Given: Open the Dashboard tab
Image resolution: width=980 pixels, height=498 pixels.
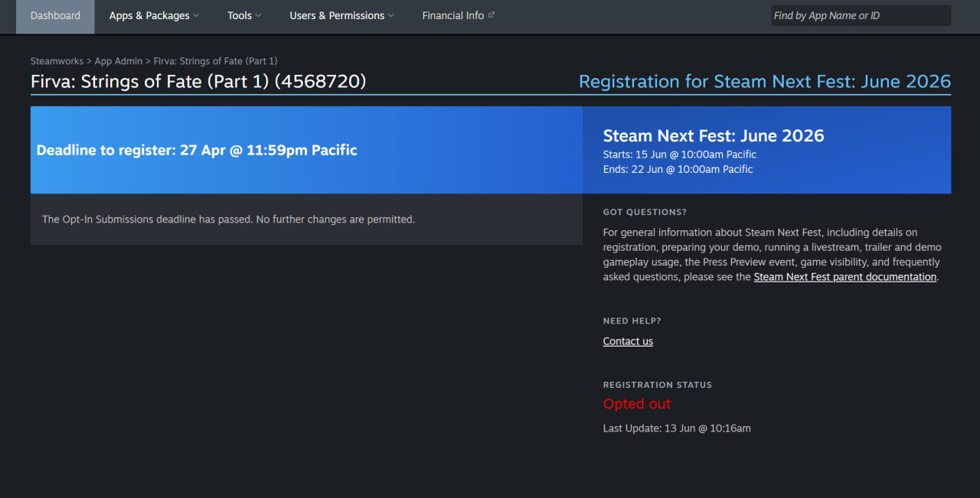Looking at the screenshot, I should pos(55,16).
